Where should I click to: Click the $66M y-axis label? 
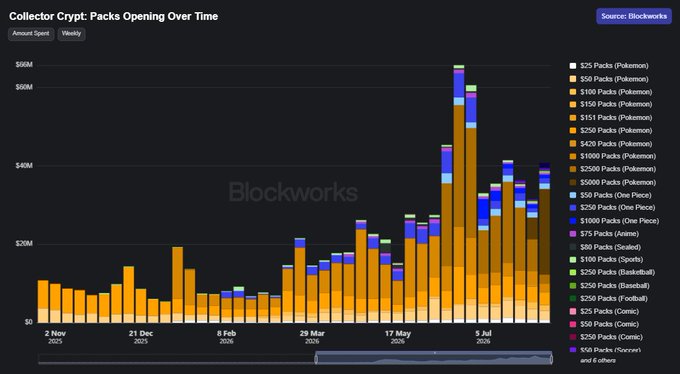coord(24,65)
